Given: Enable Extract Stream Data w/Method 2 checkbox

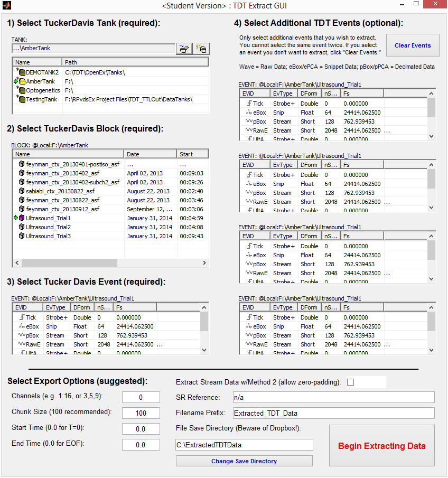Looking at the screenshot, I should point(351,382).
